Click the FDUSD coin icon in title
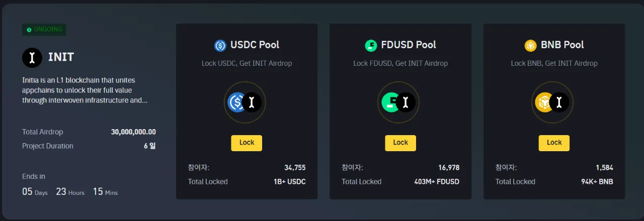Image resolution: width=644 pixels, height=221 pixels. click(x=371, y=45)
